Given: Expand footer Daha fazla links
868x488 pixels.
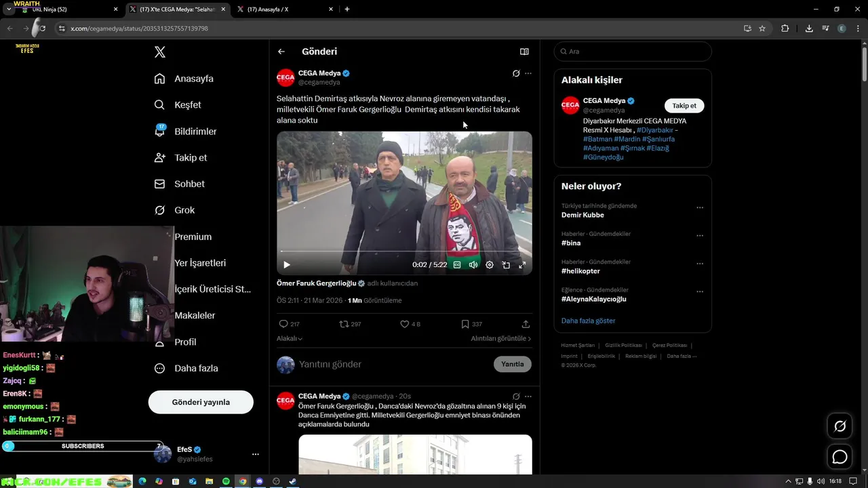Looking at the screenshot, I should click(682, 356).
